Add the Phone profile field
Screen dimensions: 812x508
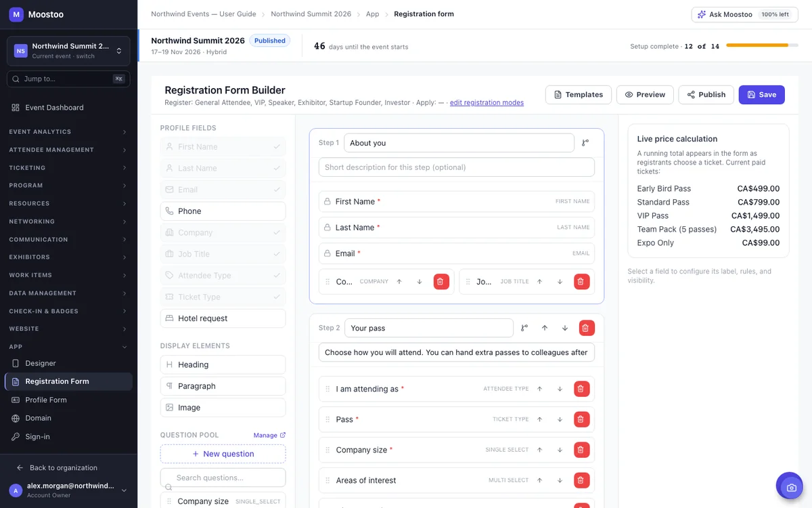coord(223,211)
